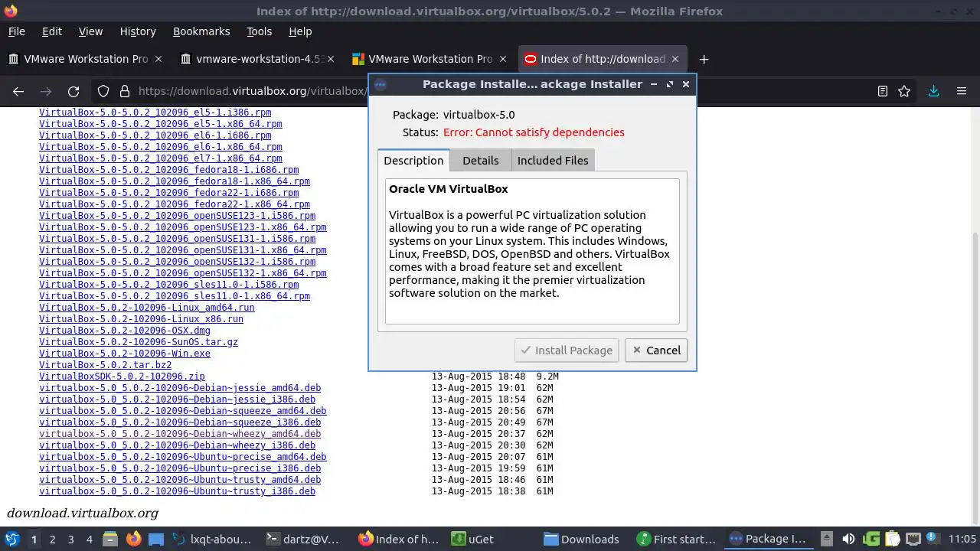
Task: Click the sles11.0-1.x86_64.rpm link
Action: pyautogui.click(x=175, y=296)
